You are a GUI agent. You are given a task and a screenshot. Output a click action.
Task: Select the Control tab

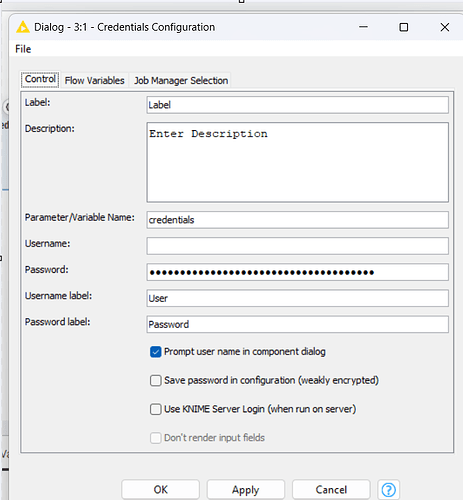click(40, 79)
